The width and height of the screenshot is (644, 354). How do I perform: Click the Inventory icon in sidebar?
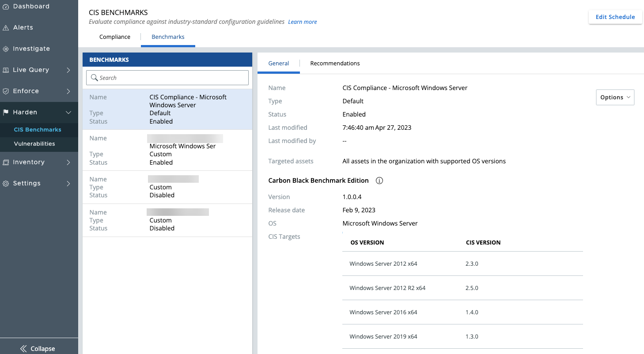coord(6,162)
